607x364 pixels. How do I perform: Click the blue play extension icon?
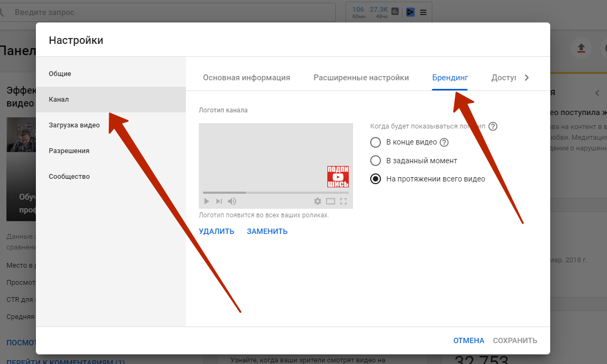pos(410,12)
